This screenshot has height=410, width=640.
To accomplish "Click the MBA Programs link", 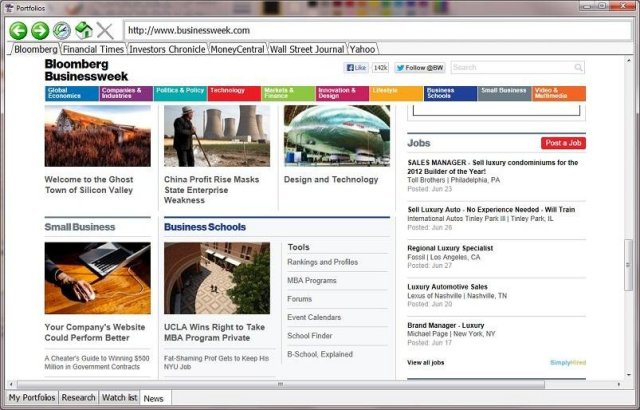I will tap(312, 281).
